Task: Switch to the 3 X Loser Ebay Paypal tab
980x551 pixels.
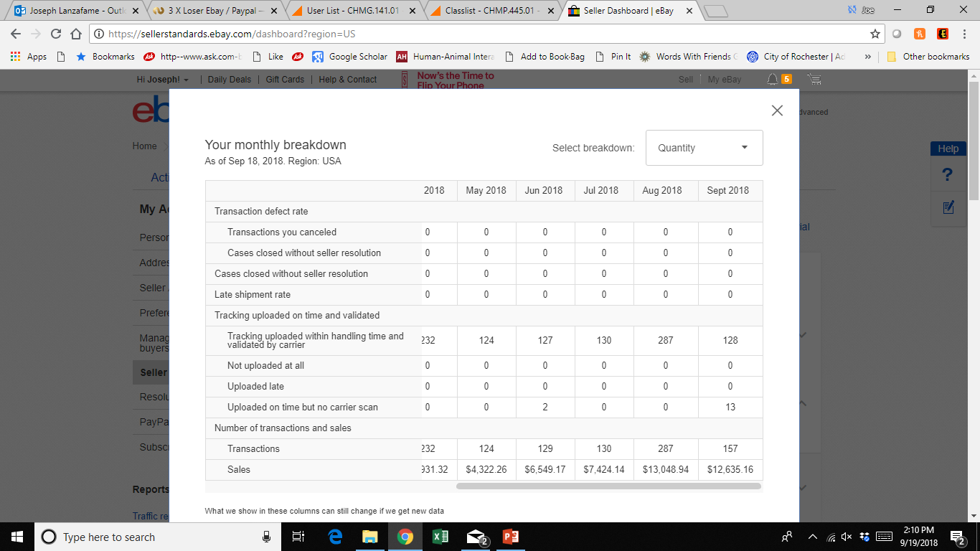Action: click(215, 11)
